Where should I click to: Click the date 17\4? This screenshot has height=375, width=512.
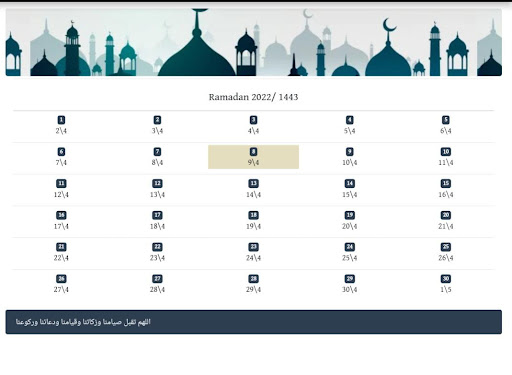click(61, 226)
